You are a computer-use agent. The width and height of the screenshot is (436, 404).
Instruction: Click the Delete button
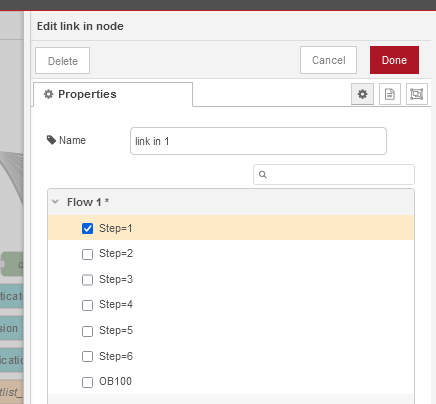[63, 61]
